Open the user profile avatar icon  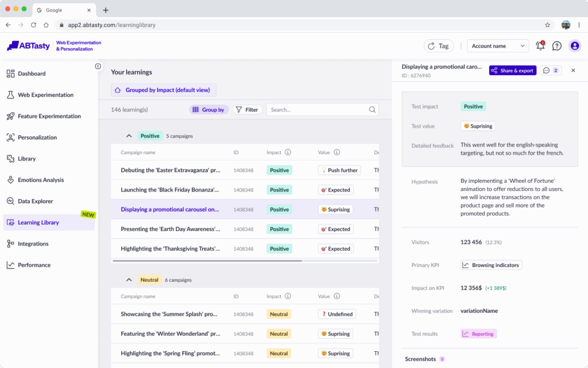[574, 46]
